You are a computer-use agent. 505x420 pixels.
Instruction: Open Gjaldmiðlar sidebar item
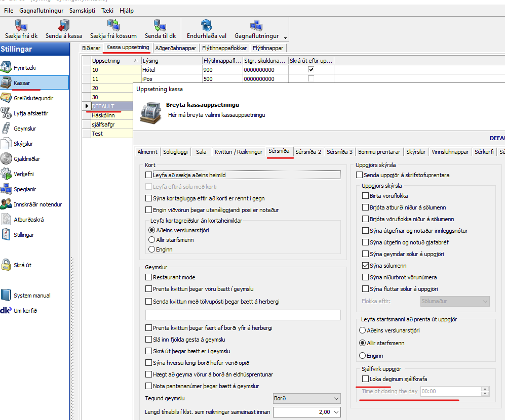tap(27, 159)
